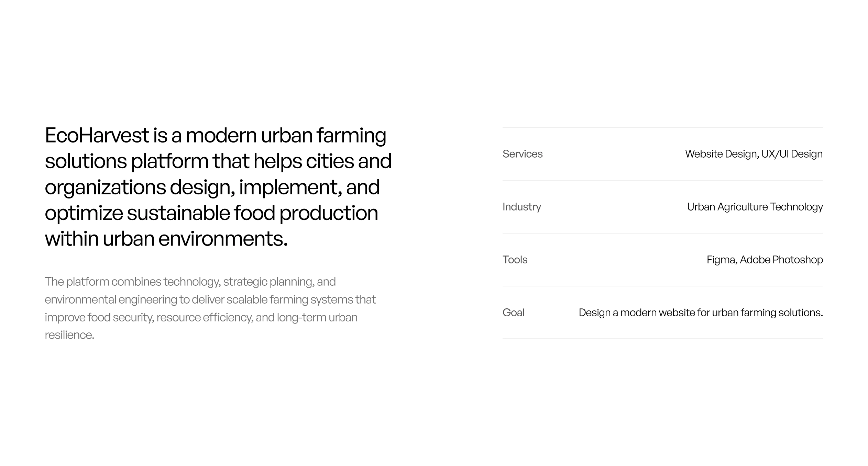
Task: Click the "Tools" row label
Action: coord(515,260)
